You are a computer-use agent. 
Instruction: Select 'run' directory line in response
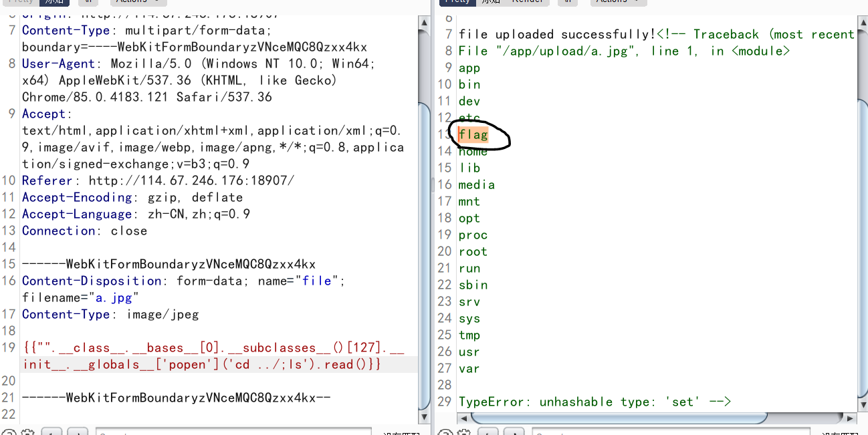[x=469, y=268]
